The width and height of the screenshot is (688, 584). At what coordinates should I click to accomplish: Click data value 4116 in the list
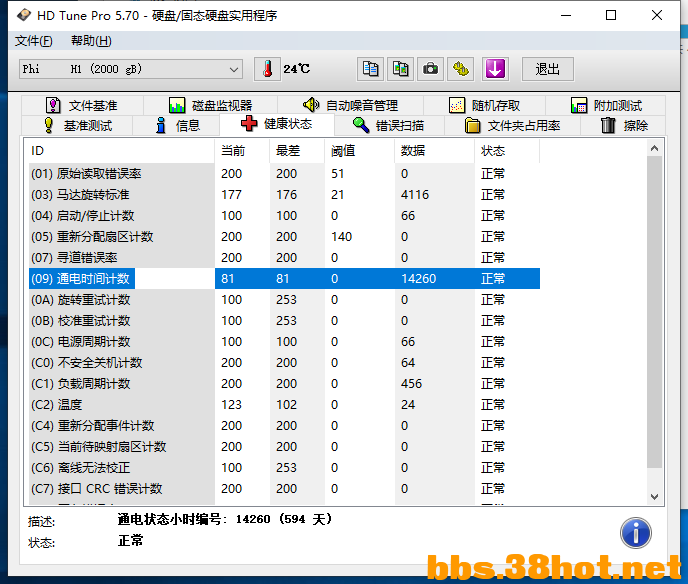tap(415, 195)
